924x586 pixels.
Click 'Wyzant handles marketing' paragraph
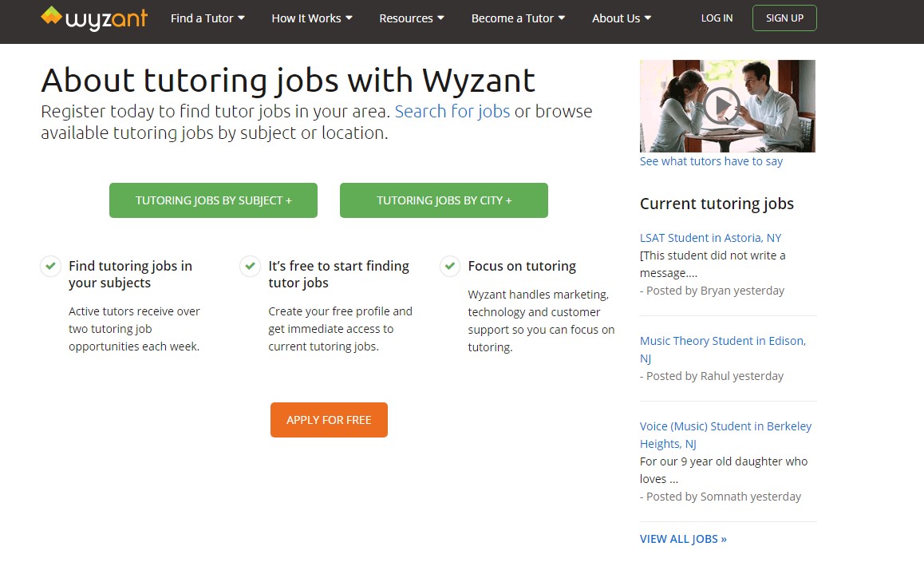541,321
